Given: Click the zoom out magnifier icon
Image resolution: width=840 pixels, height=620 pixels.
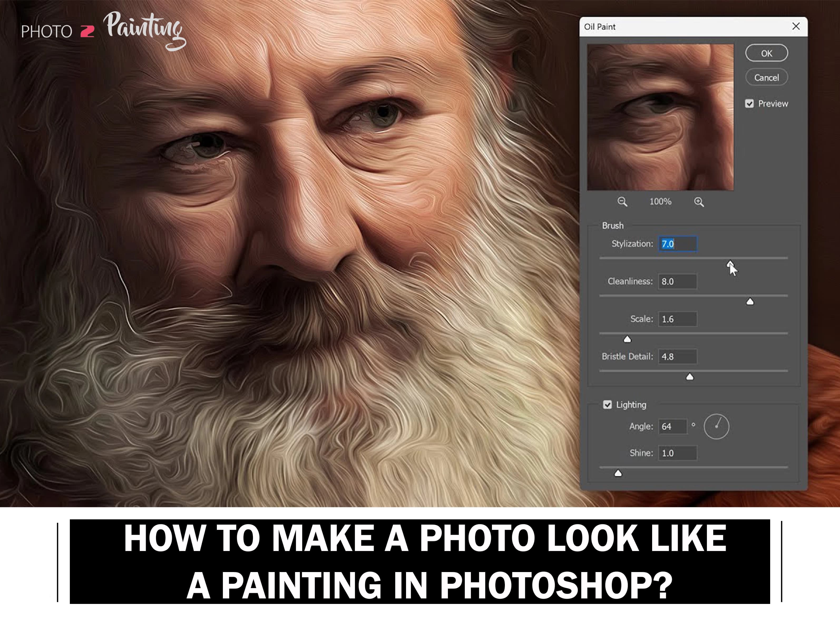Looking at the screenshot, I should click(623, 202).
